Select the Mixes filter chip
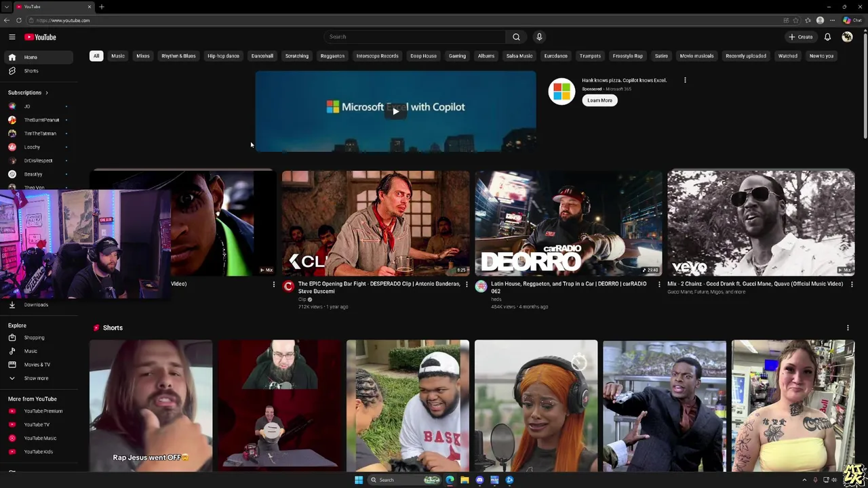Viewport: 868px width, 488px height. pyautogui.click(x=143, y=56)
